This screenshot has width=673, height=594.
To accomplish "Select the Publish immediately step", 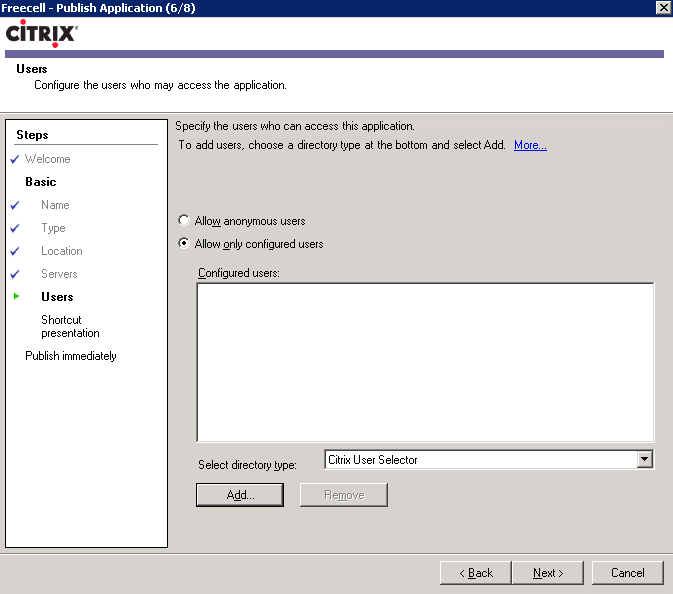I will pyautogui.click(x=71, y=356).
